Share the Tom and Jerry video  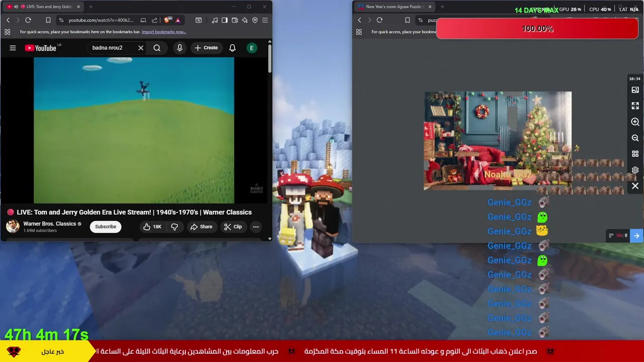pyautogui.click(x=201, y=227)
